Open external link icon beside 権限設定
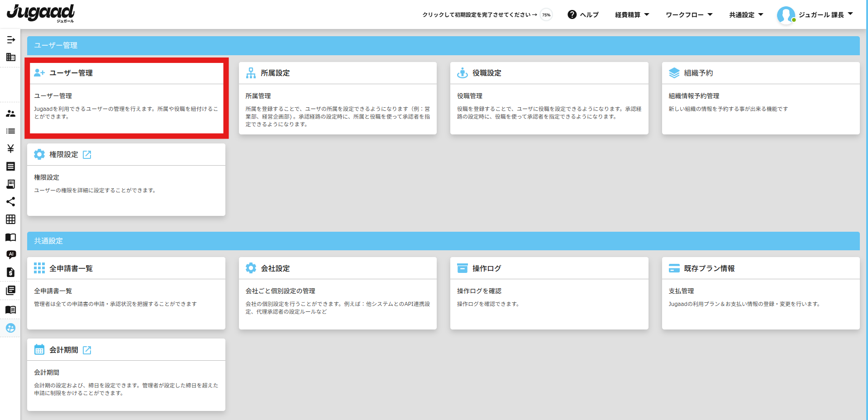868x420 pixels. click(x=87, y=155)
